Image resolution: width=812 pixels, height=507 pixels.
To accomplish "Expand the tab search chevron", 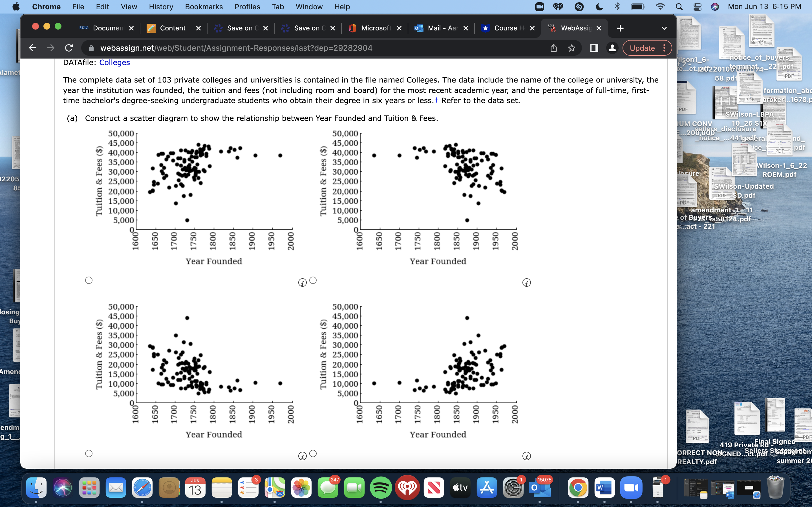I will coord(664,28).
